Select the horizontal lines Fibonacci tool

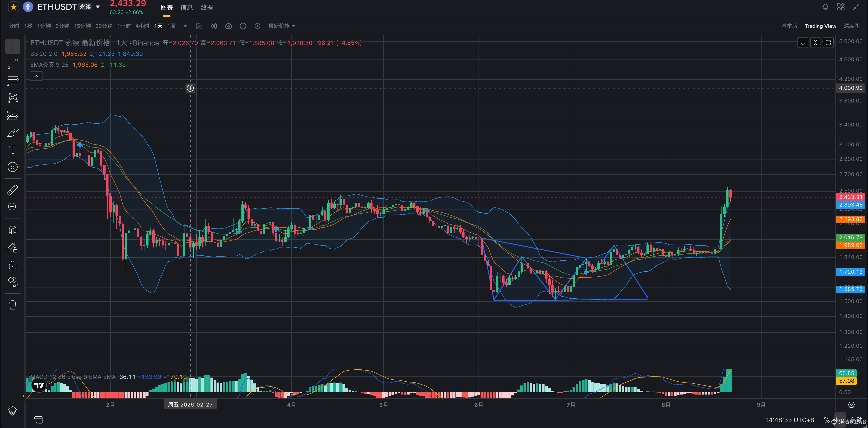pos(12,81)
